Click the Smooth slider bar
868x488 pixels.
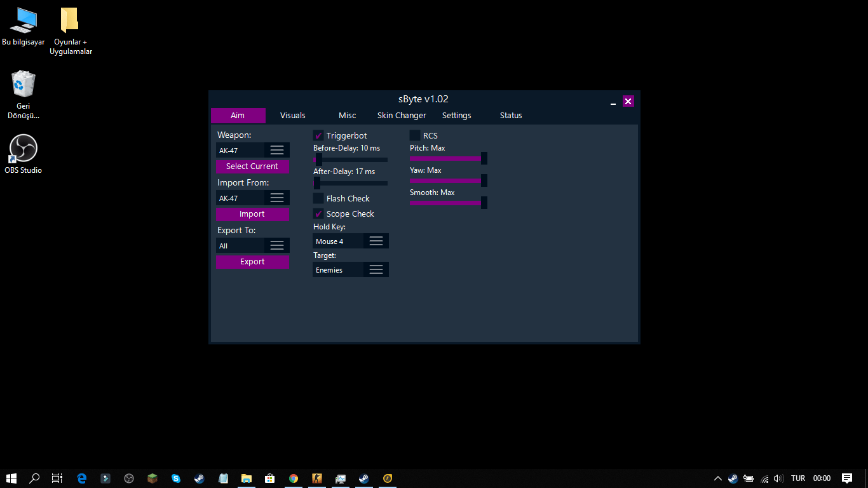(448, 203)
